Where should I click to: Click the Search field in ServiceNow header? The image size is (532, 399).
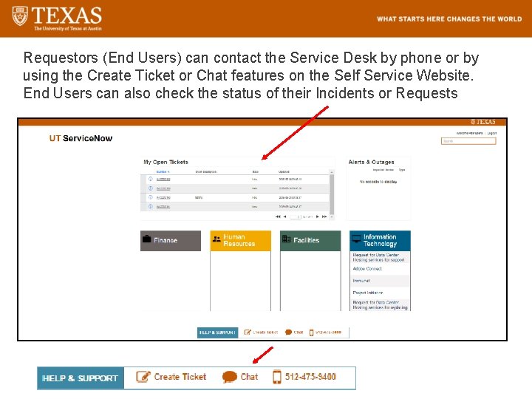[468, 141]
